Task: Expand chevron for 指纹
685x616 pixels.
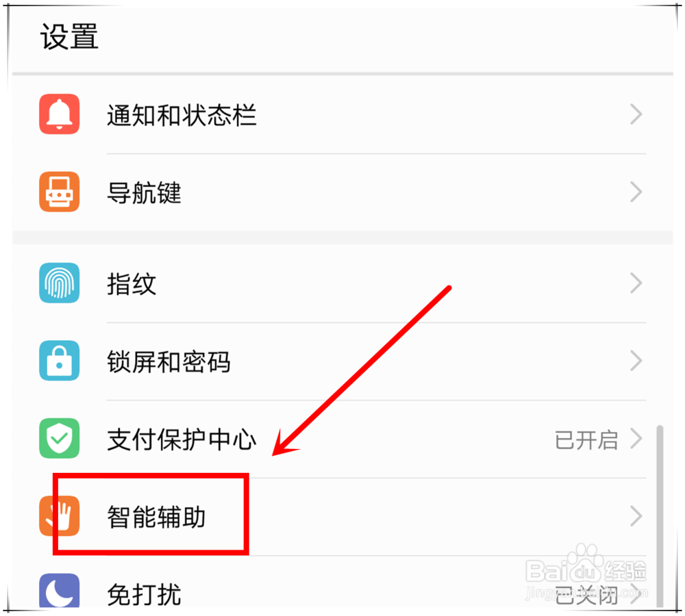Action: (636, 283)
